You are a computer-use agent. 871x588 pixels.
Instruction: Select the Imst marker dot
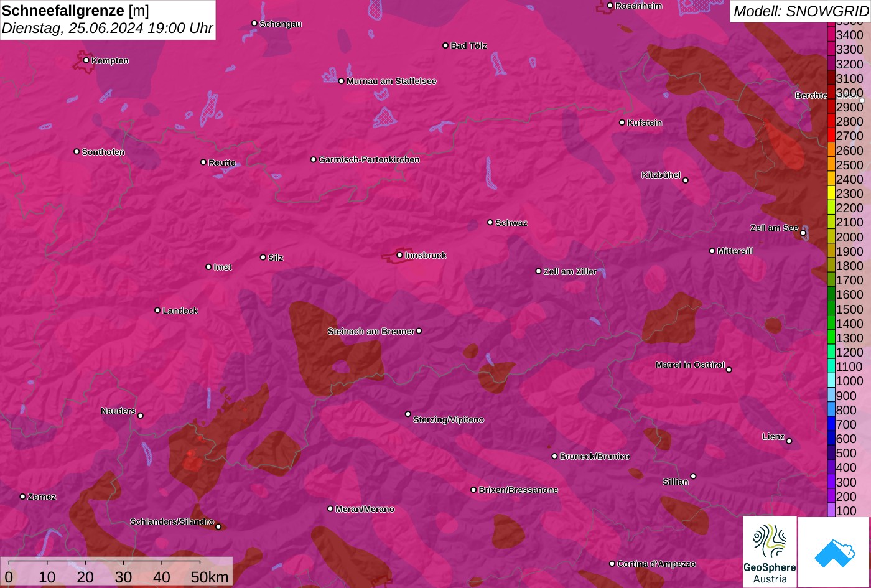tap(208, 267)
